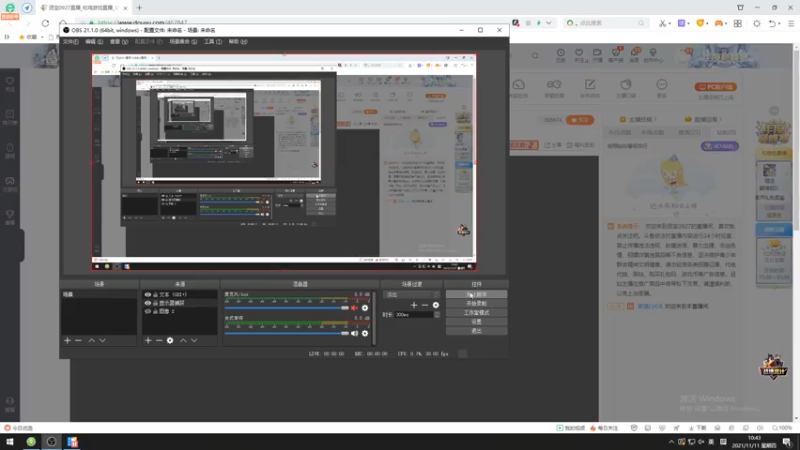The width and height of the screenshot is (800, 450).
Task: Adjust transition duration spinner arrows
Action: [x=437, y=314]
